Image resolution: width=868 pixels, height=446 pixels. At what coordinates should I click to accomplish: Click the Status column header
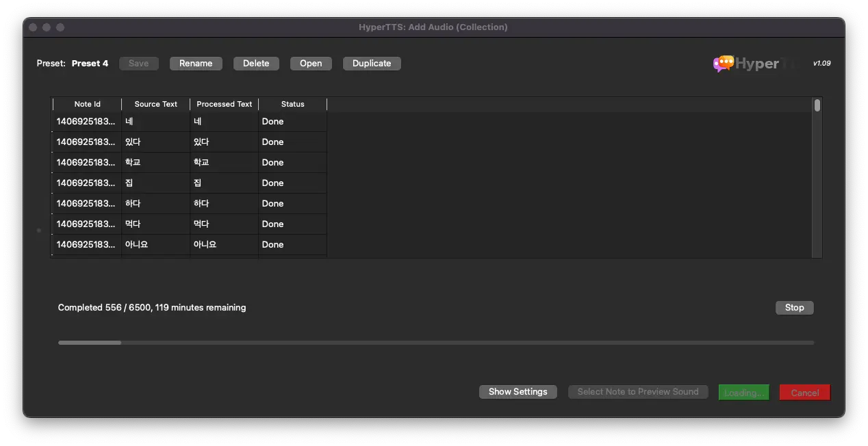[x=293, y=105]
